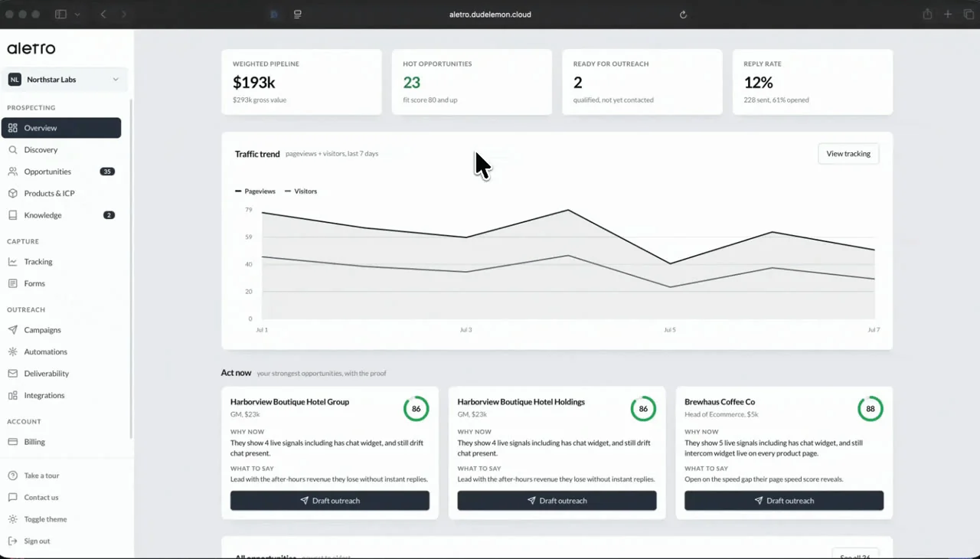Toggle the browser sidebar icon
This screenshot has width=980, height=559.
click(61, 15)
